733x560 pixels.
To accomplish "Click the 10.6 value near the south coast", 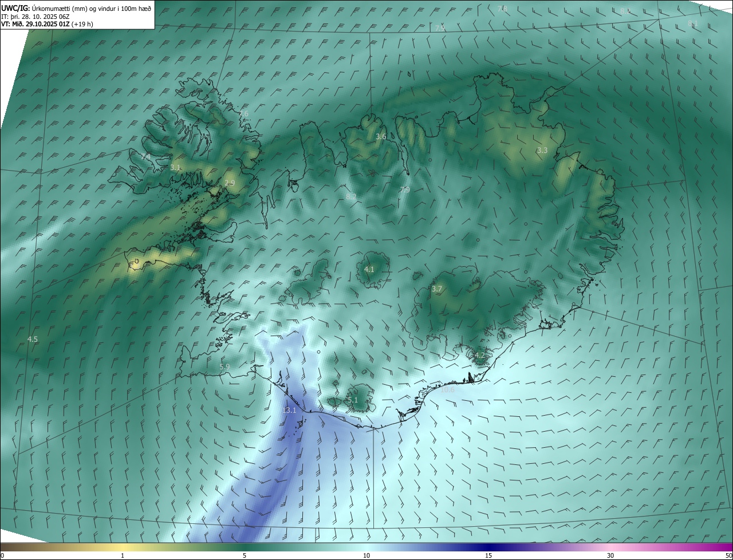I will 447,389.
